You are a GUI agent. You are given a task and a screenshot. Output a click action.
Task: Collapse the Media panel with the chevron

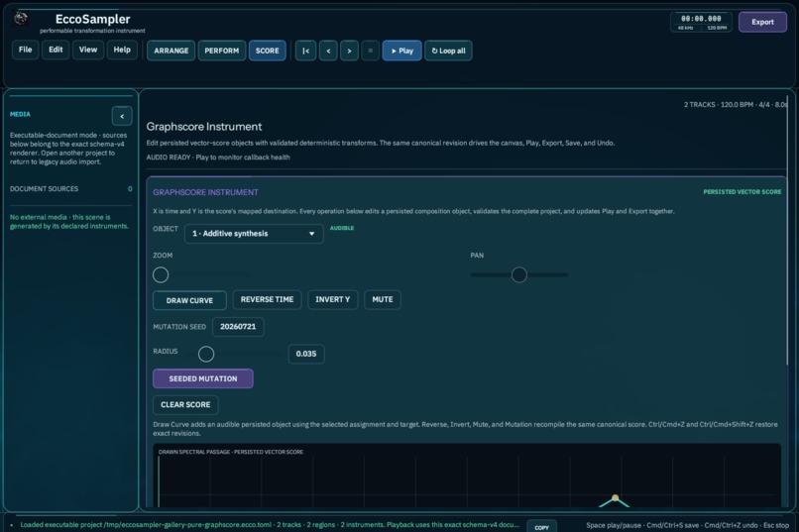point(122,117)
